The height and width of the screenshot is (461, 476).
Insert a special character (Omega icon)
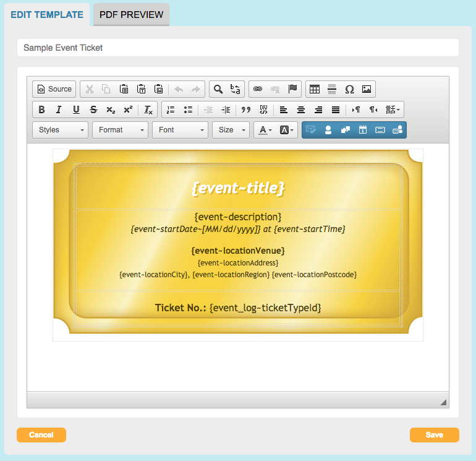tap(349, 89)
